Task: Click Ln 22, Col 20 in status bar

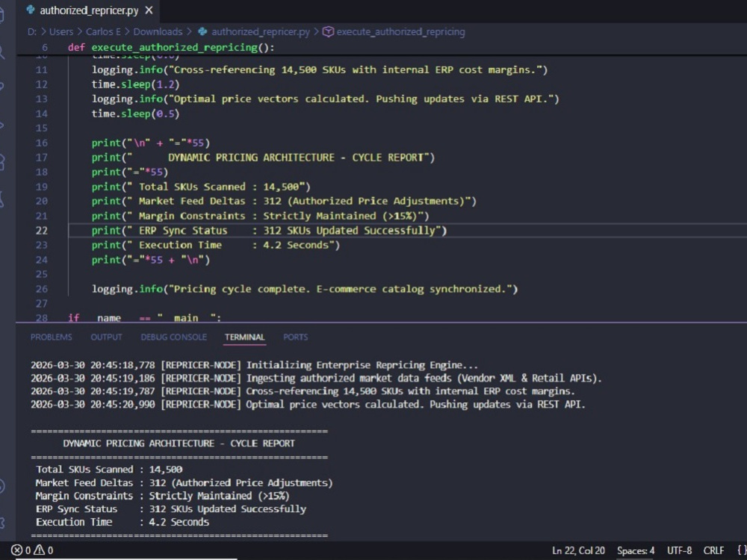Action: pyautogui.click(x=578, y=550)
